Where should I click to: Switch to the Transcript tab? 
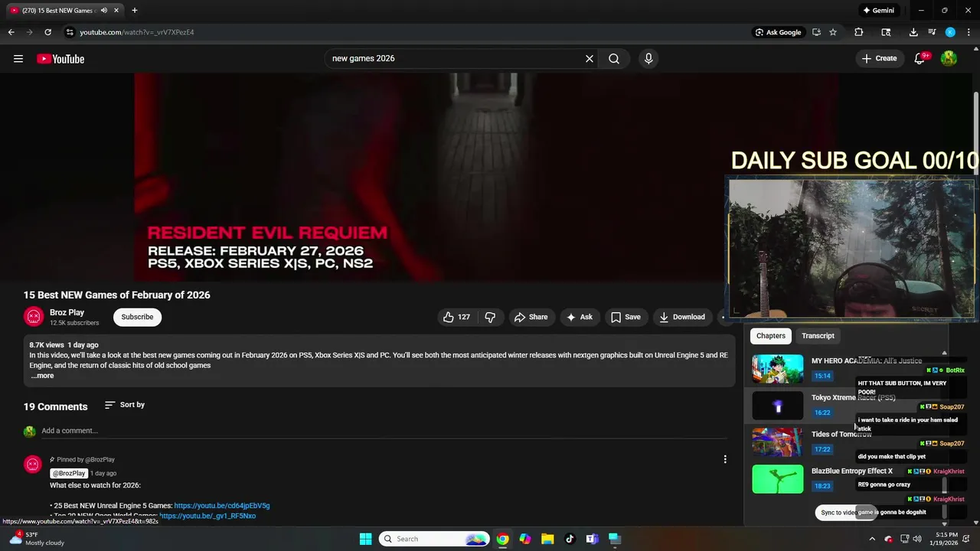(818, 336)
